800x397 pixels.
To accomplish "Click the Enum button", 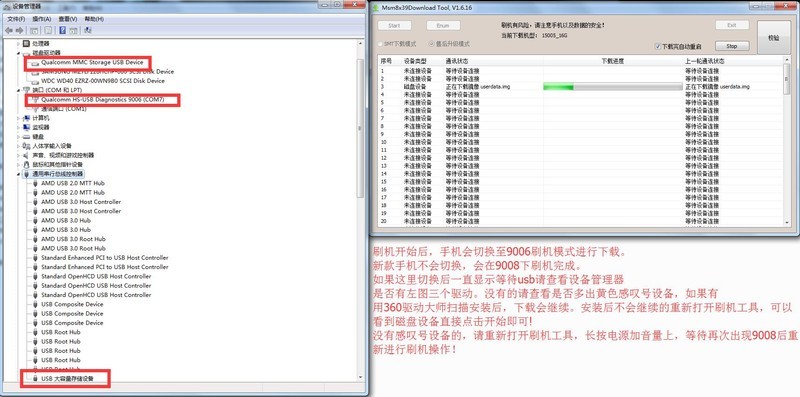I will pos(443,26).
